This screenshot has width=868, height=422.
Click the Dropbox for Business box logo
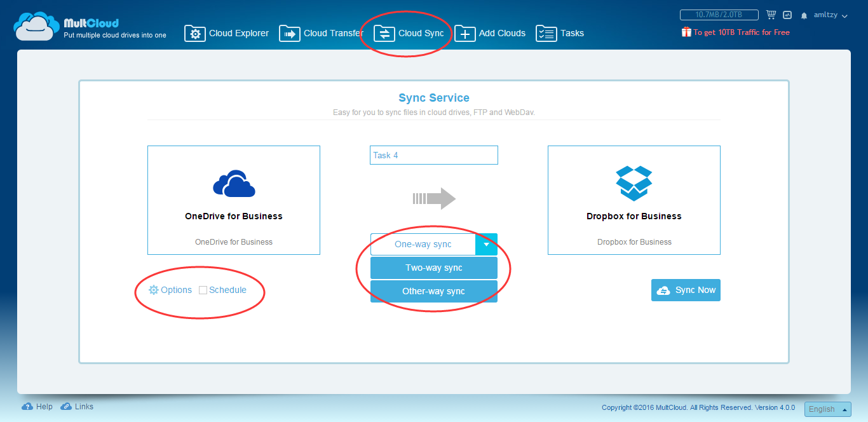pyautogui.click(x=634, y=184)
